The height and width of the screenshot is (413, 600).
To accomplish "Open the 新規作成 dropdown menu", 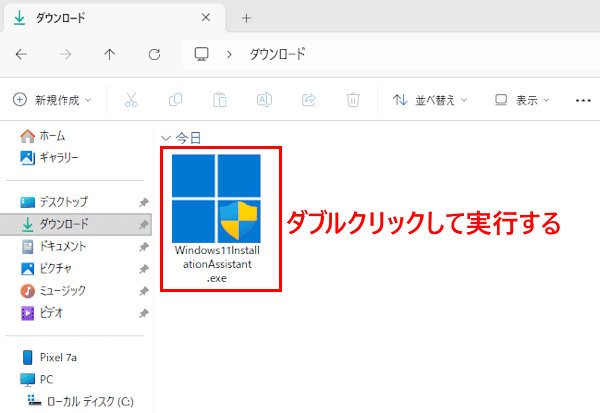I will (52, 100).
